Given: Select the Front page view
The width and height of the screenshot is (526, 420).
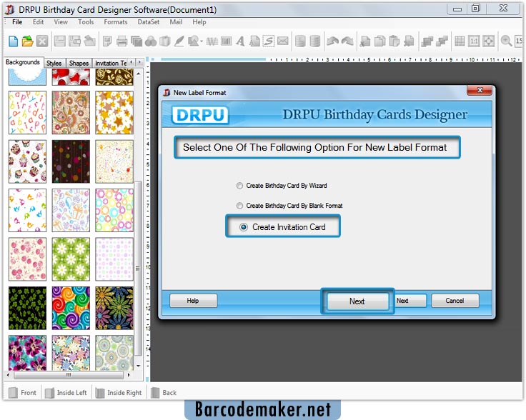Looking at the screenshot, I should 23,393.
